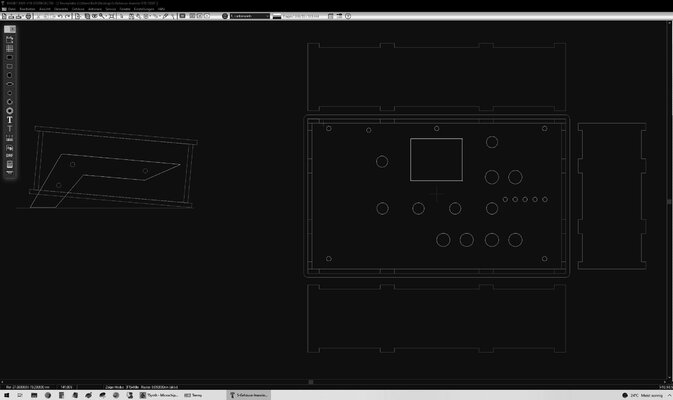Switch to the Teensy taskbar window
Screen dimensions: 673x400
coord(193,395)
